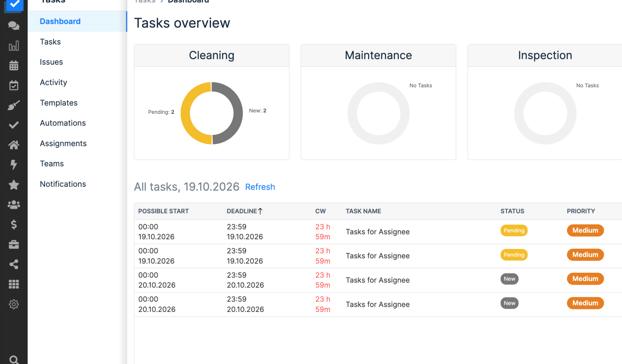Click the blue checkmark app logo
The image size is (622, 364).
point(14,5)
